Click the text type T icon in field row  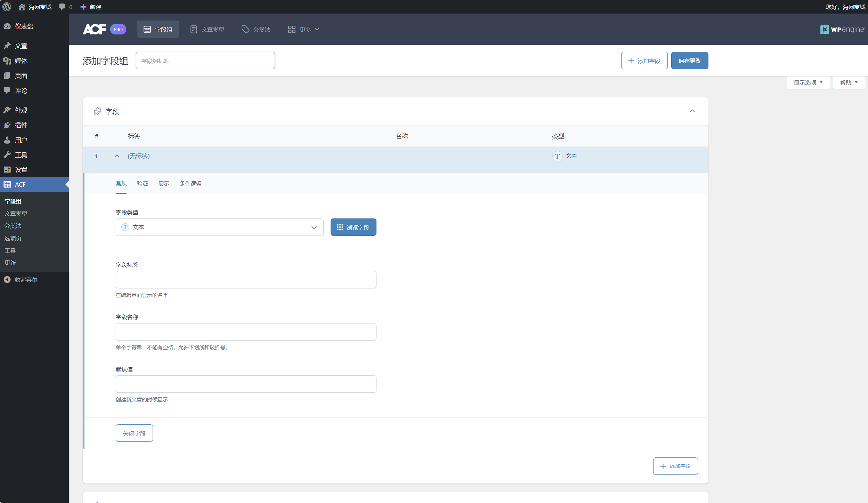557,156
